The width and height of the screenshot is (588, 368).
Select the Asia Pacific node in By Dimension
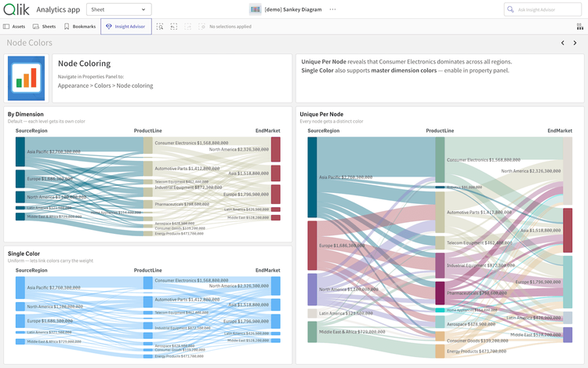[20, 151]
